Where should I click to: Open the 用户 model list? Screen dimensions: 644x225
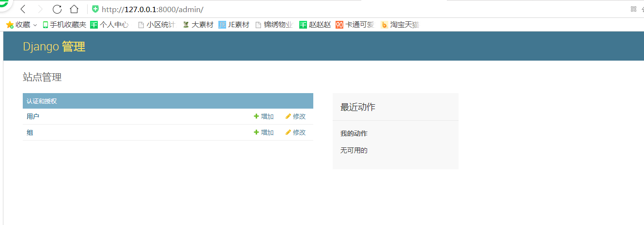point(33,116)
